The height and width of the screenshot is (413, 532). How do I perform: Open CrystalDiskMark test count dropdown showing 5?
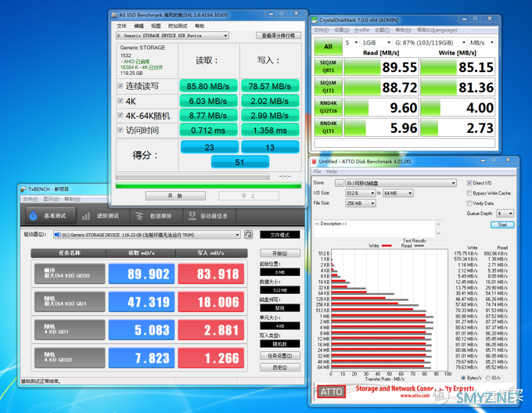[x=351, y=43]
